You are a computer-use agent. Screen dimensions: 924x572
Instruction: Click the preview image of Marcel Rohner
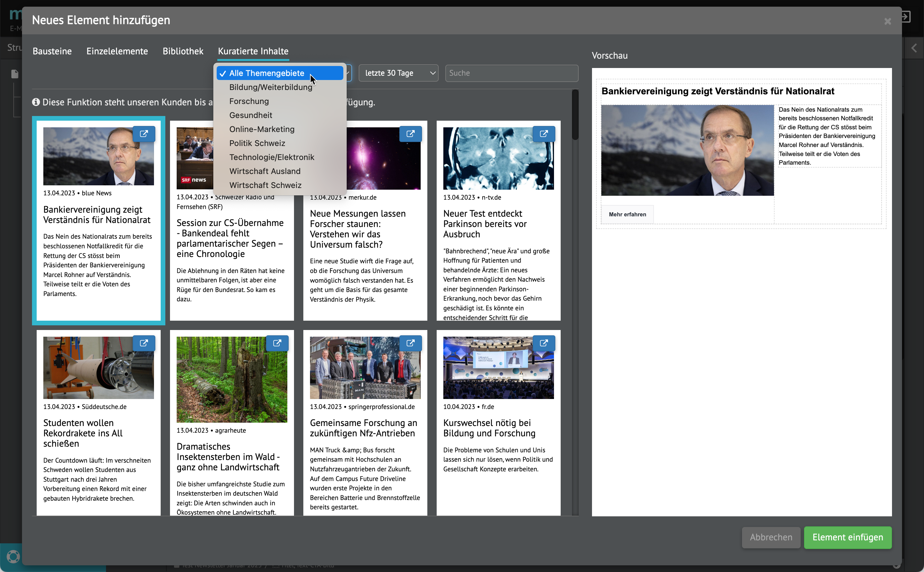click(687, 150)
